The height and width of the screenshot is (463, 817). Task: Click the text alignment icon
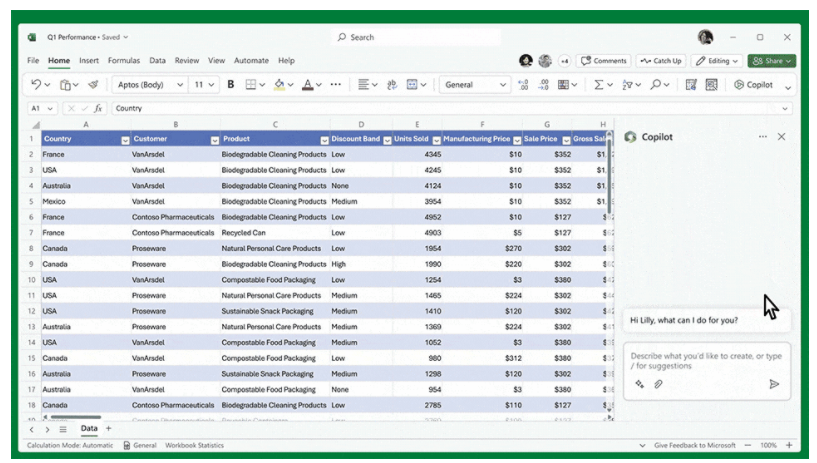point(363,84)
